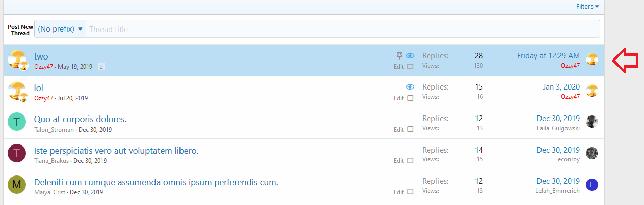Open the "Deleniti cum cumque assumenda" thread
Viewport: 644px width, 205px height.
[156, 182]
